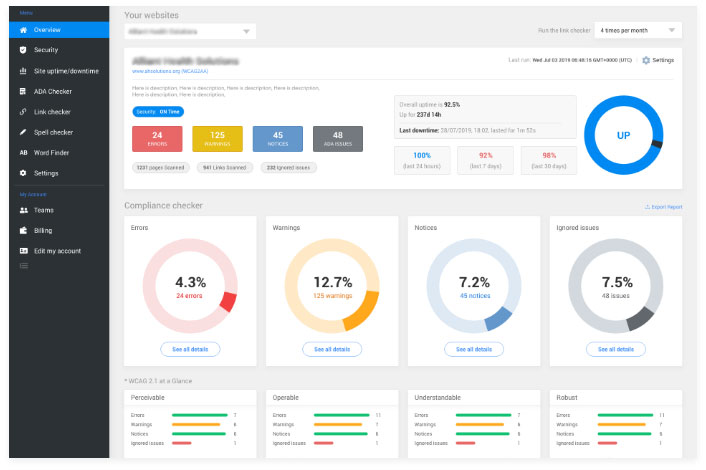Open the website URL link (WCAG2AA)

click(x=170, y=71)
